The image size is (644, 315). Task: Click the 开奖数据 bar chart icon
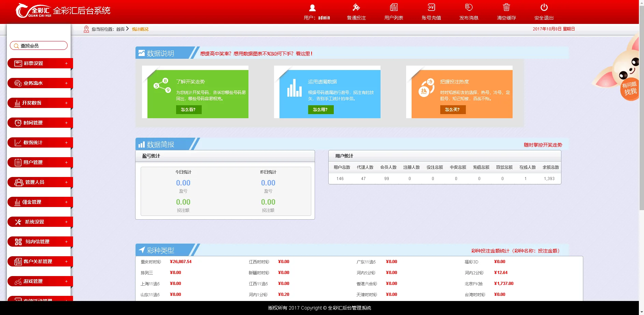[17, 103]
